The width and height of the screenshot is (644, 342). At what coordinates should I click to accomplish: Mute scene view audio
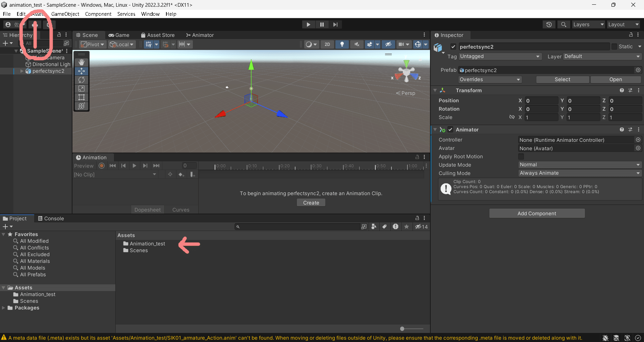tap(357, 44)
